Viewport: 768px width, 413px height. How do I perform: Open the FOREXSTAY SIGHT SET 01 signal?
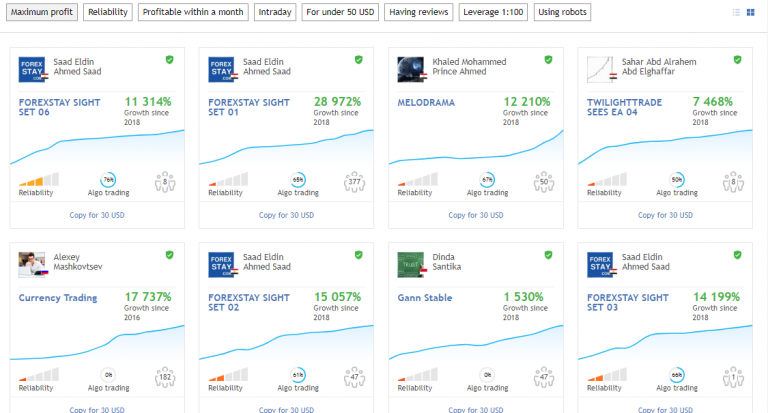pos(249,107)
